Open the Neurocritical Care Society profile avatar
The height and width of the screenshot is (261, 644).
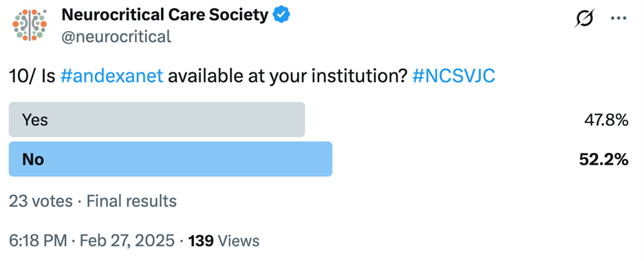coord(29,25)
